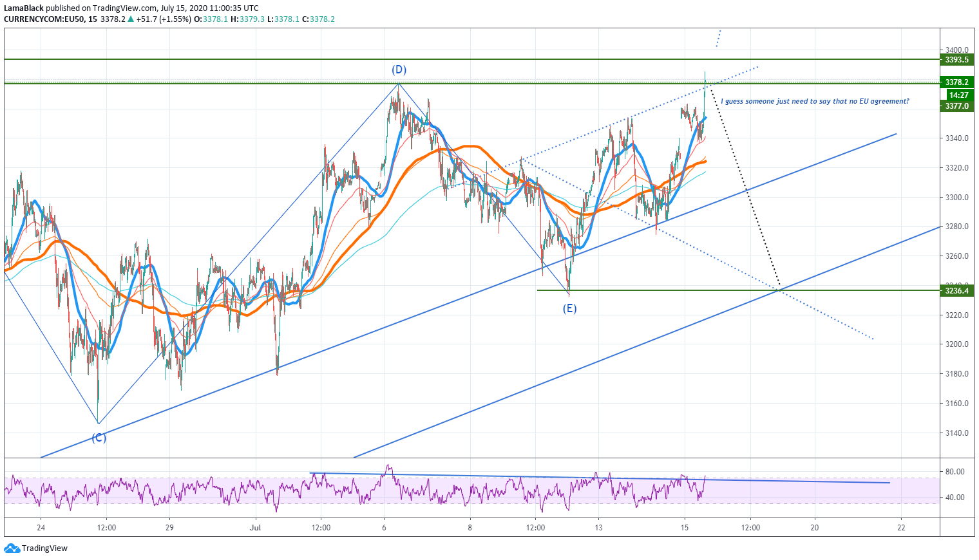Click the EU agreement annotation text
This screenshot has width=979, height=560.
tap(815, 101)
